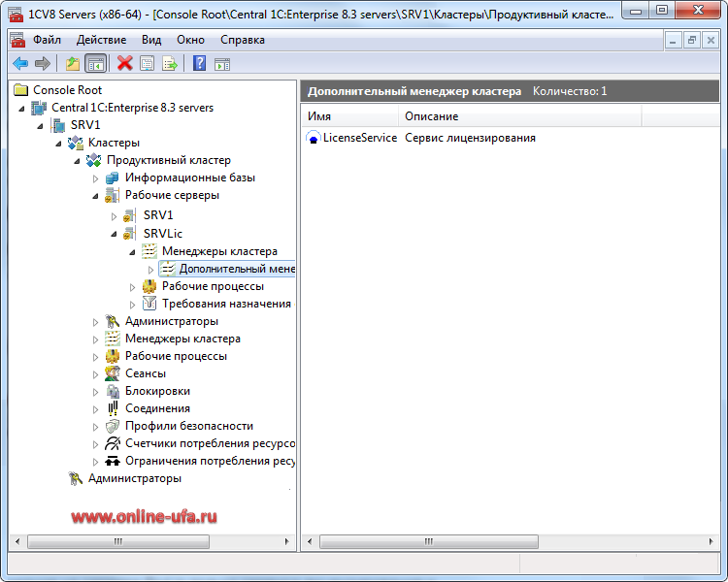Click the Properties toolbar icon
728x582 pixels.
point(147,63)
